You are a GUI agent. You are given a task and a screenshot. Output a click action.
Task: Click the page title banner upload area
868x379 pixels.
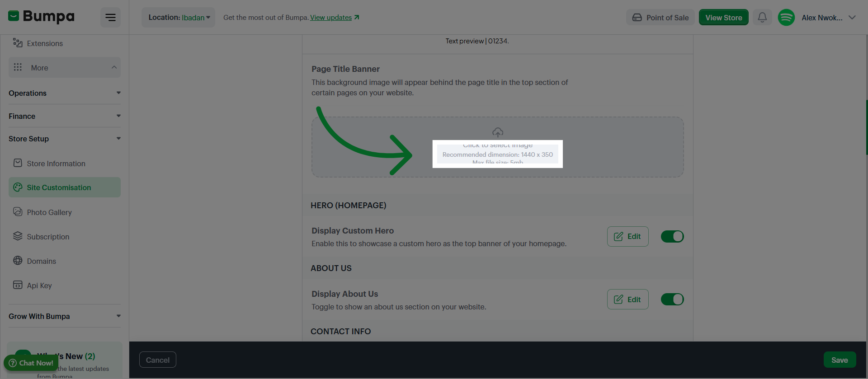point(497,147)
